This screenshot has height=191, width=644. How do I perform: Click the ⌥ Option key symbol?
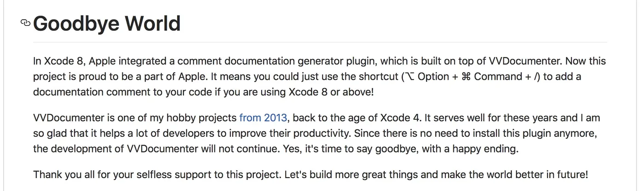409,76
